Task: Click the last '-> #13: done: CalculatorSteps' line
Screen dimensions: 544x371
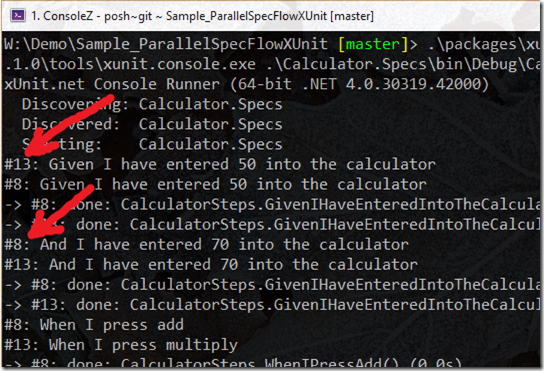Action: tap(272, 305)
